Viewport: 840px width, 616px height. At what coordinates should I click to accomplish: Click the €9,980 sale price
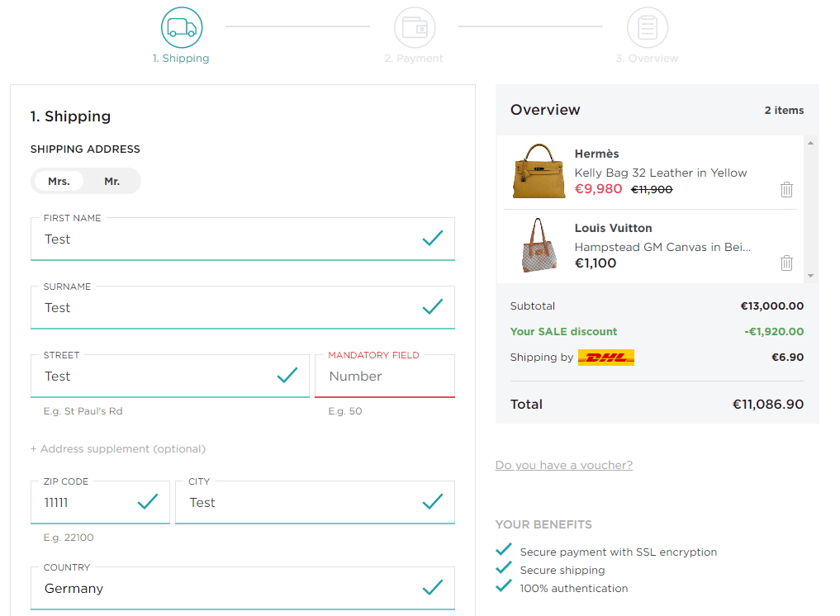pos(598,189)
